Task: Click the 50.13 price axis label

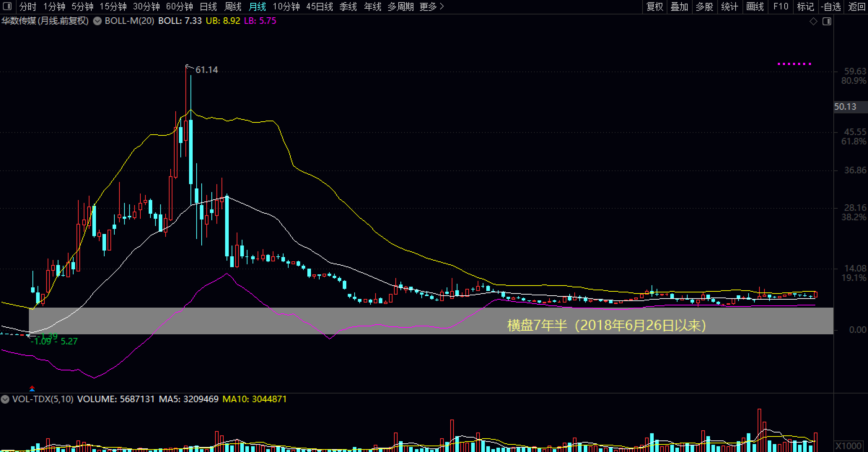Action: (x=845, y=107)
